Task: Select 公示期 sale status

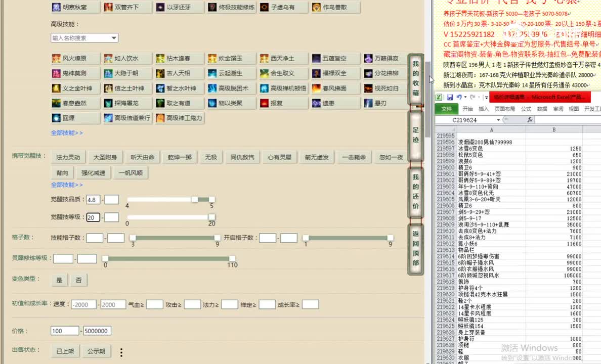Action: point(96,351)
